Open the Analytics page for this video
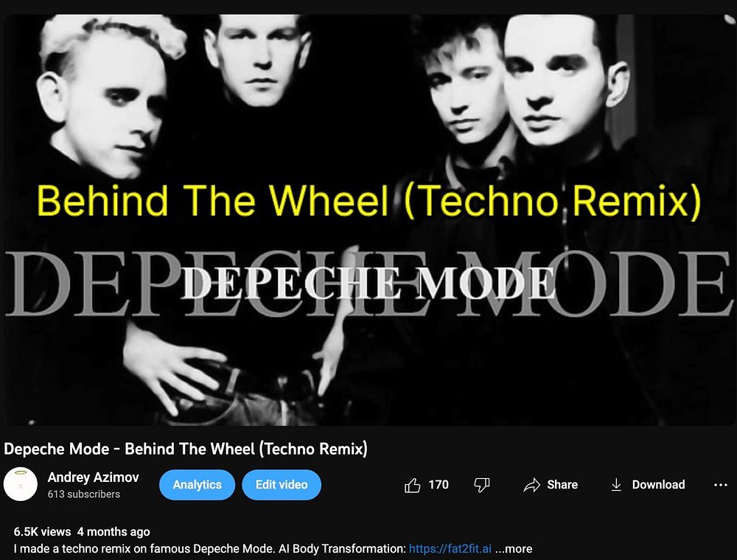This screenshot has height=560, width=737. click(197, 484)
